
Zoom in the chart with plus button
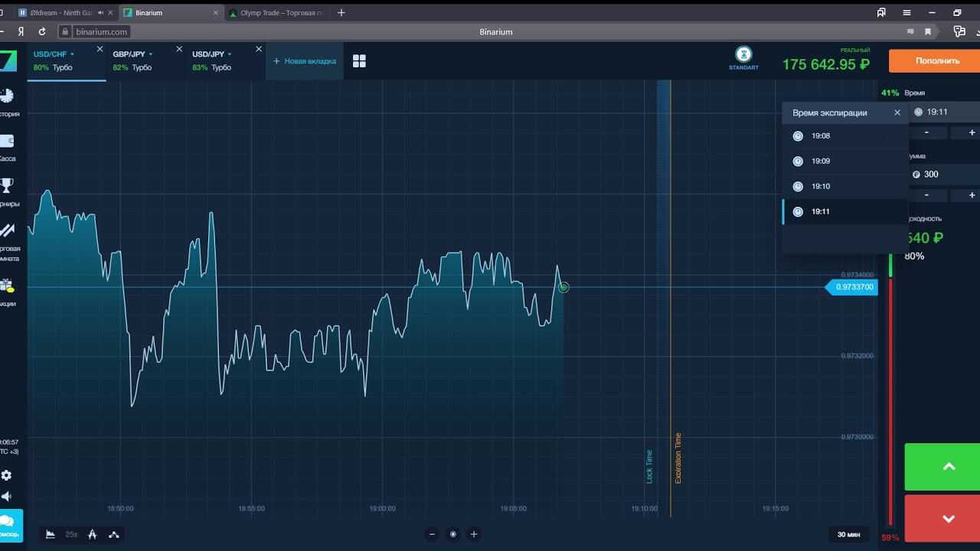(x=474, y=534)
